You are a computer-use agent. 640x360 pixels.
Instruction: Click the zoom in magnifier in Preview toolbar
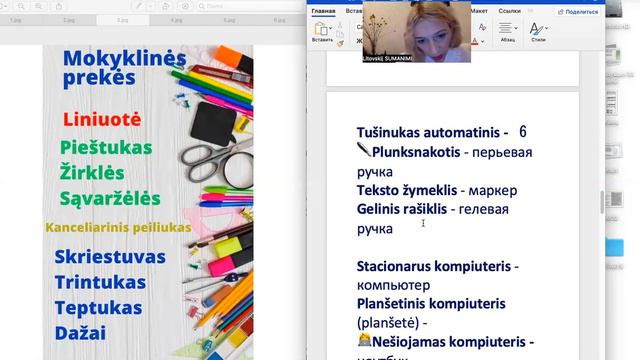[x=38, y=6]
